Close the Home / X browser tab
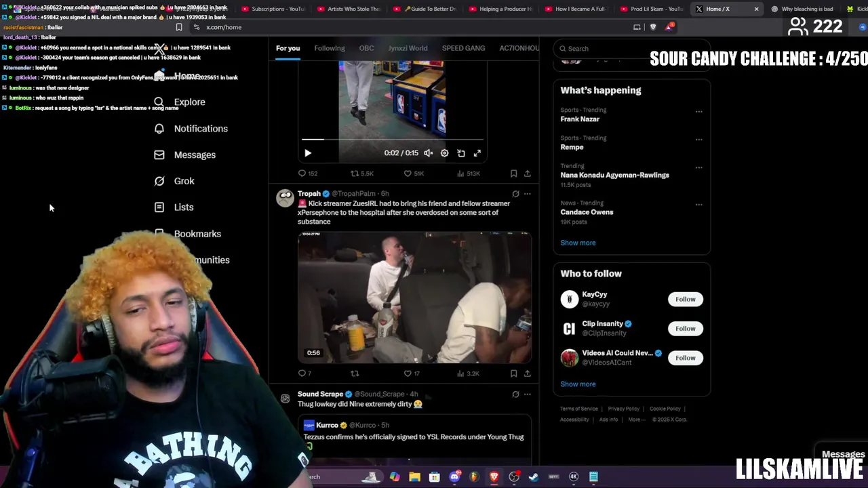This screenshot has width=868, height=488. [756, 9]
